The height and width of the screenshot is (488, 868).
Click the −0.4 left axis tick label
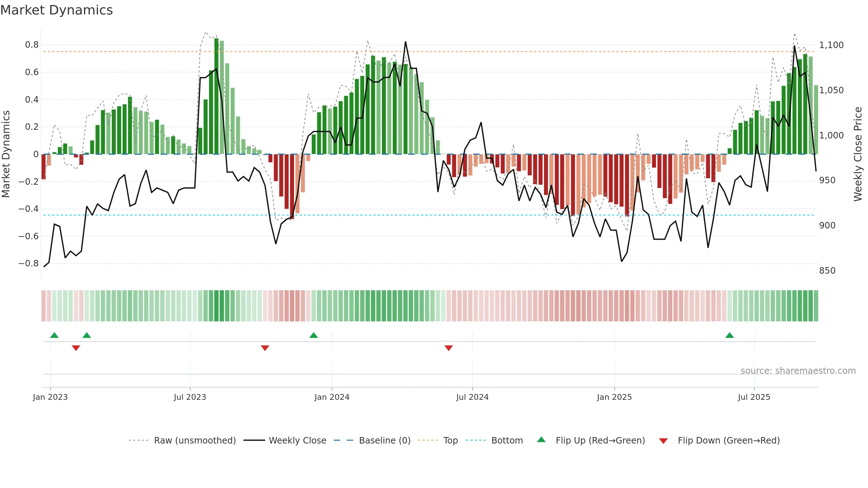[29, 209]
